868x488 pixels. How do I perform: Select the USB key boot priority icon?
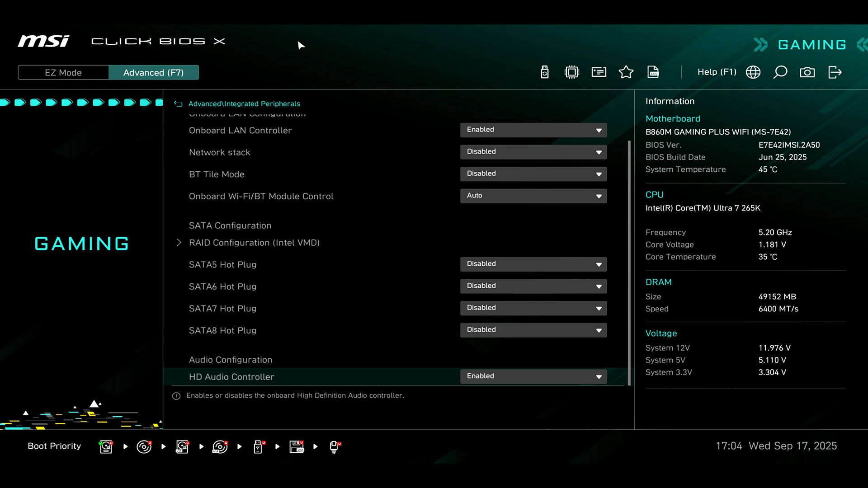[x=258, y=446]
